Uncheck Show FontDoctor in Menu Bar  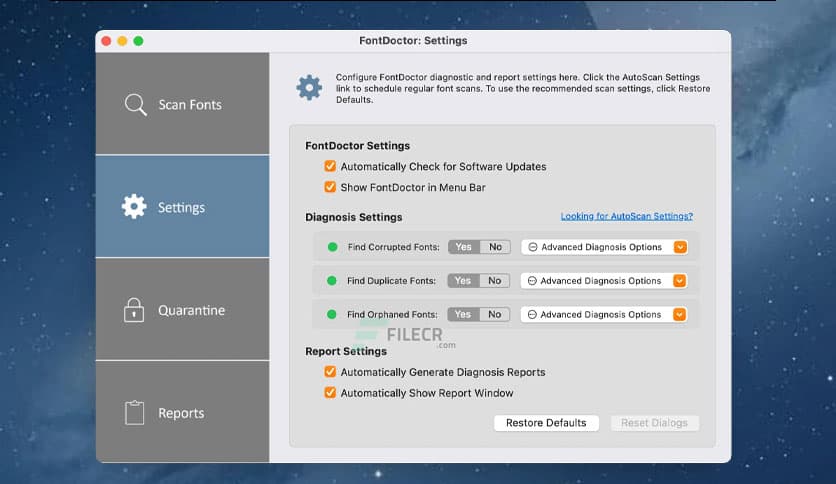tap(330, 187)
